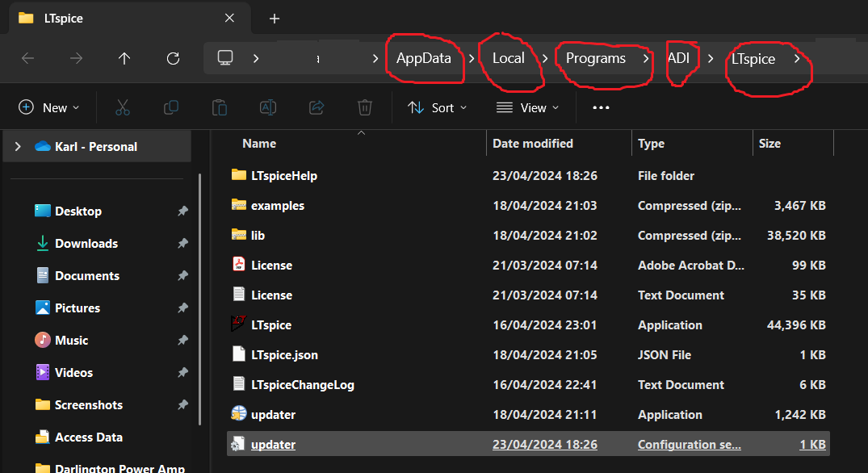This screenshot has width=868, height=473.
Task: Click the Paste clipboard icon
Action: tap(220, 107)
